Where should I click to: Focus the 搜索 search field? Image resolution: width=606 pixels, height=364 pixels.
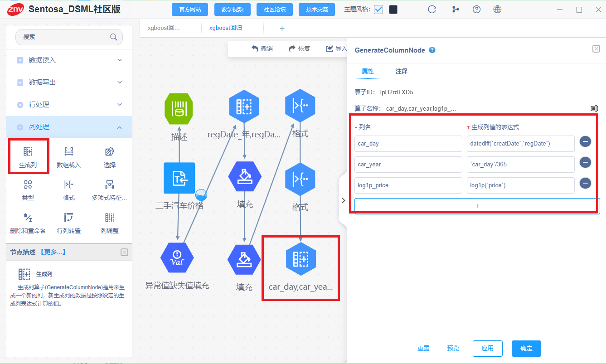[69, 37]
